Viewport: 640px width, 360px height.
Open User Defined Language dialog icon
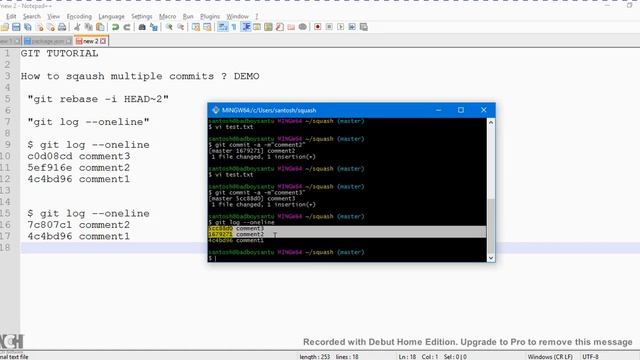(x=257, y=27)
